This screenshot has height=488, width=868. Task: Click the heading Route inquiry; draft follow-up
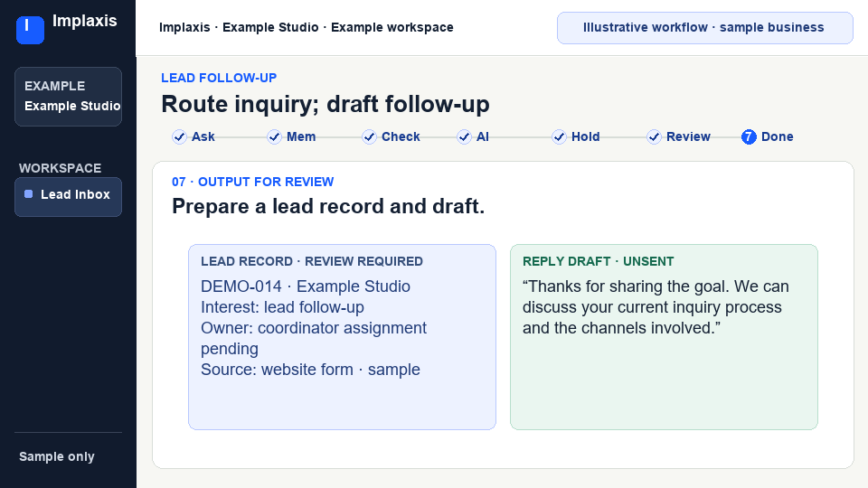pos(325,104)
